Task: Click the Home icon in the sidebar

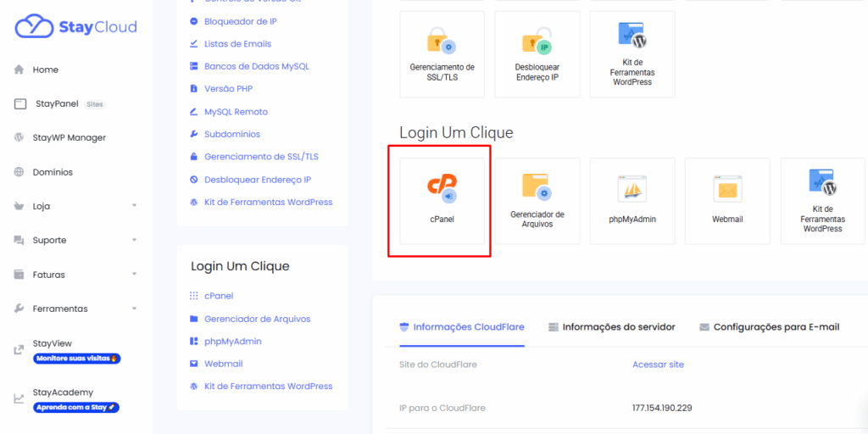Action: tap(19, 70)
